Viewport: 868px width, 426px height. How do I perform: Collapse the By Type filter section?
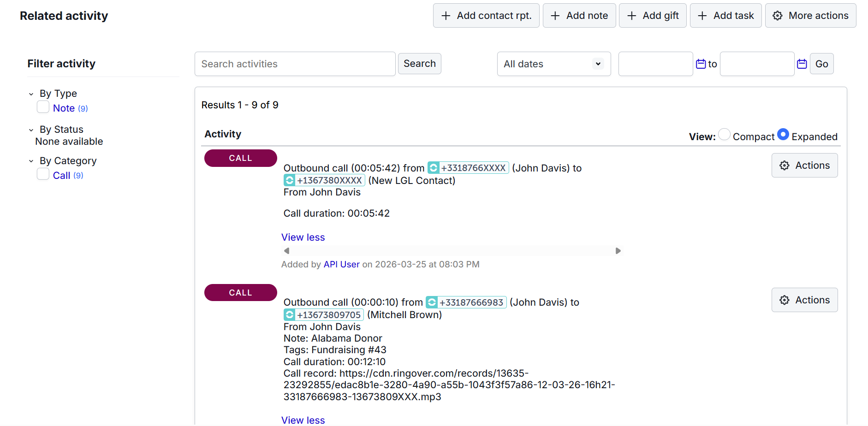point(31,94)
